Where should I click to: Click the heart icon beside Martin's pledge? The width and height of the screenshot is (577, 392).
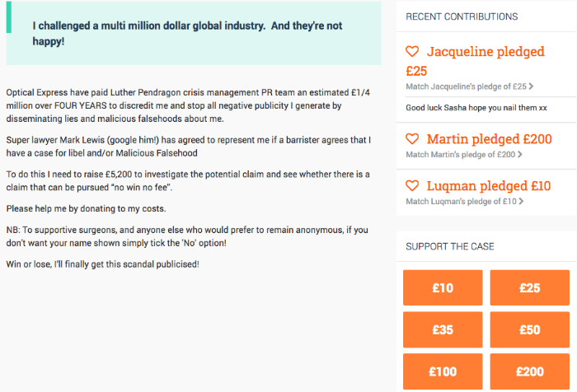point(412,139)
